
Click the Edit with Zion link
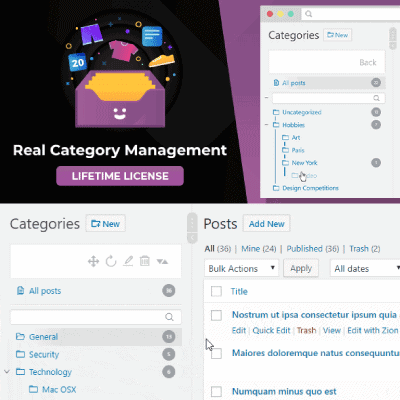click(x=373, y=330)
